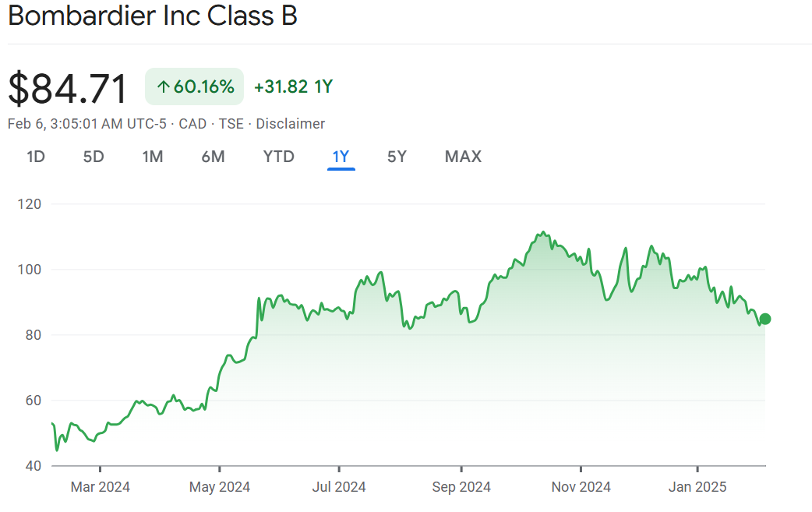Show the 1M chart range
812x512 pixels.
[153, 157]
